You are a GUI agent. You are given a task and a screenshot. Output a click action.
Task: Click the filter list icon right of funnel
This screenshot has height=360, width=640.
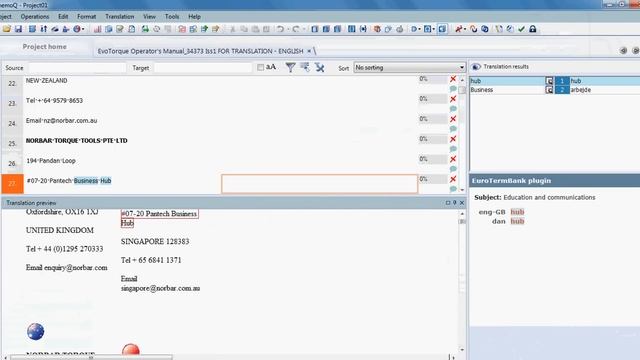point(305,67)
